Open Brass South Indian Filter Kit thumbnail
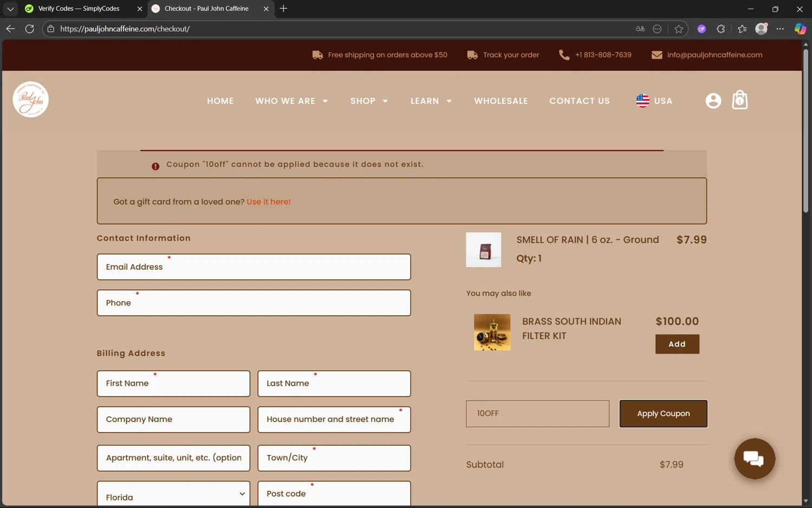This screenshot has height=508, width=812. (x=492, y=332)
